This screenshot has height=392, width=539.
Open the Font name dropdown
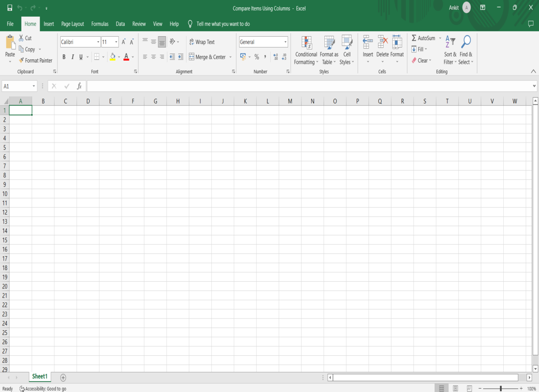pyautogui.click(x=98, y=42)
